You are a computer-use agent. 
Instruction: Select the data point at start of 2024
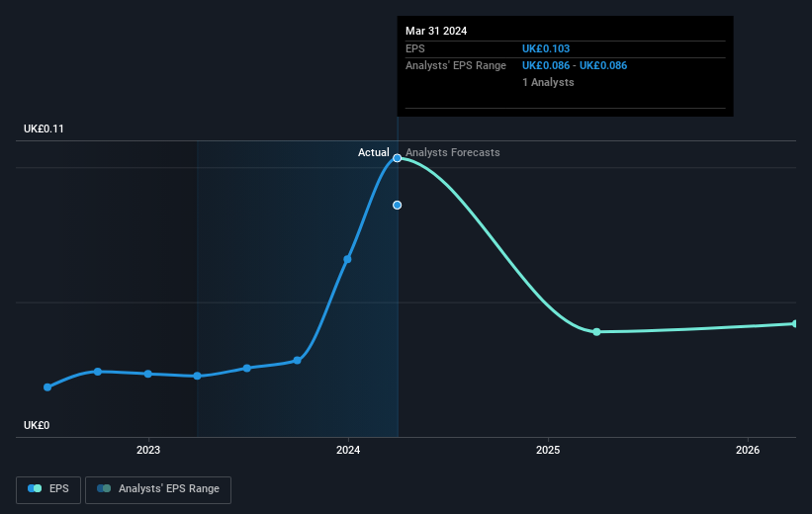click(x=347, y=259)
